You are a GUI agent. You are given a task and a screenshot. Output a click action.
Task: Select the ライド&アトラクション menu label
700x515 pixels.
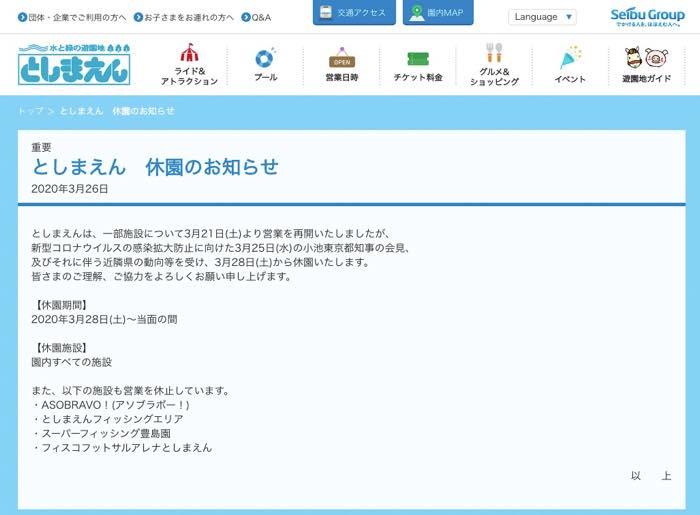[189, 76]
